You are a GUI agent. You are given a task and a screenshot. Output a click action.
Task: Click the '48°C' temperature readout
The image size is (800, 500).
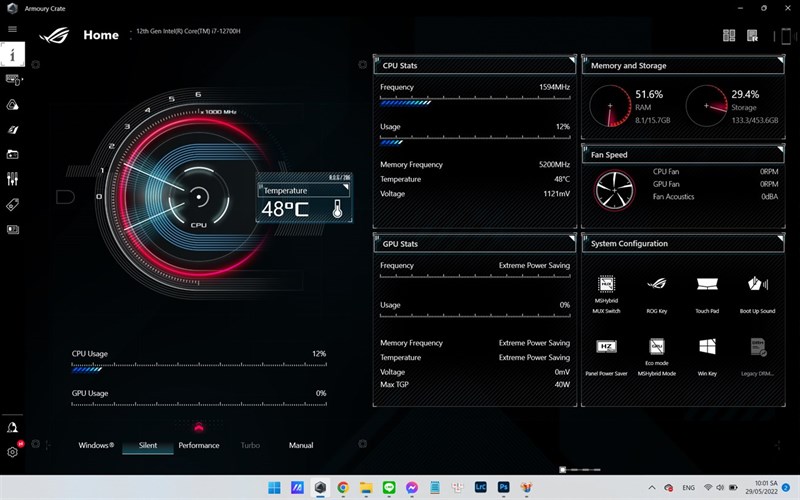285,209
